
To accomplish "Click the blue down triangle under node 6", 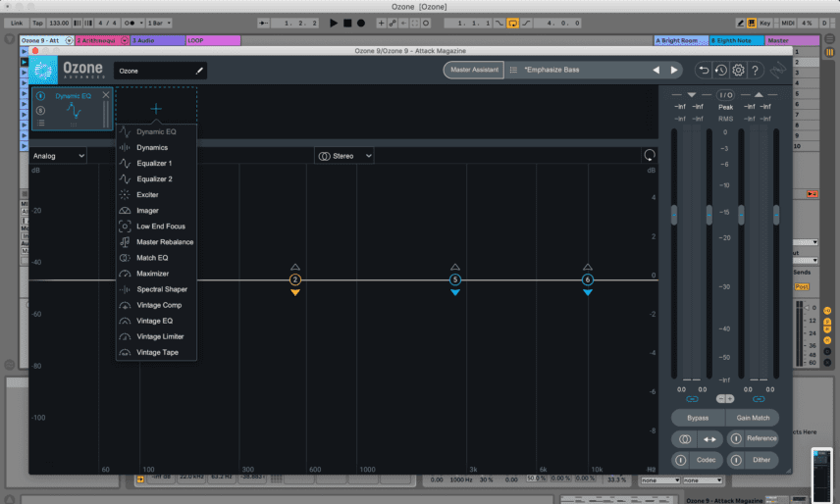I will [588, 292].
